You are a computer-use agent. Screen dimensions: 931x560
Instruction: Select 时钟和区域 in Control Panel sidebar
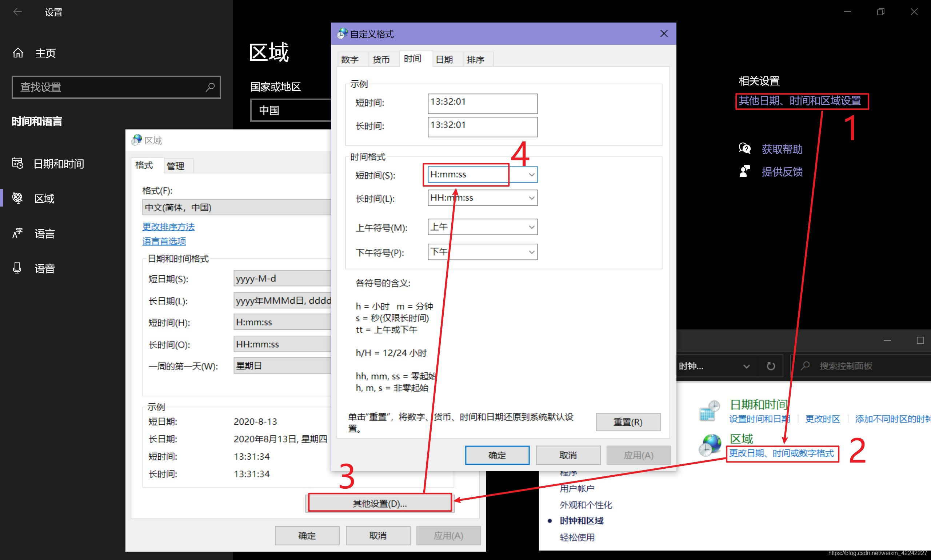(x=582, y=521)
